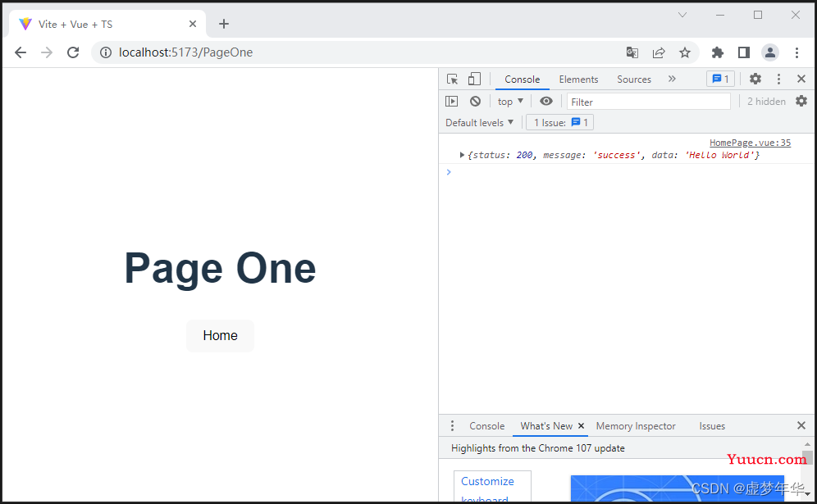
Task: Close the What's New drawer tab
Action: point(581,426)
